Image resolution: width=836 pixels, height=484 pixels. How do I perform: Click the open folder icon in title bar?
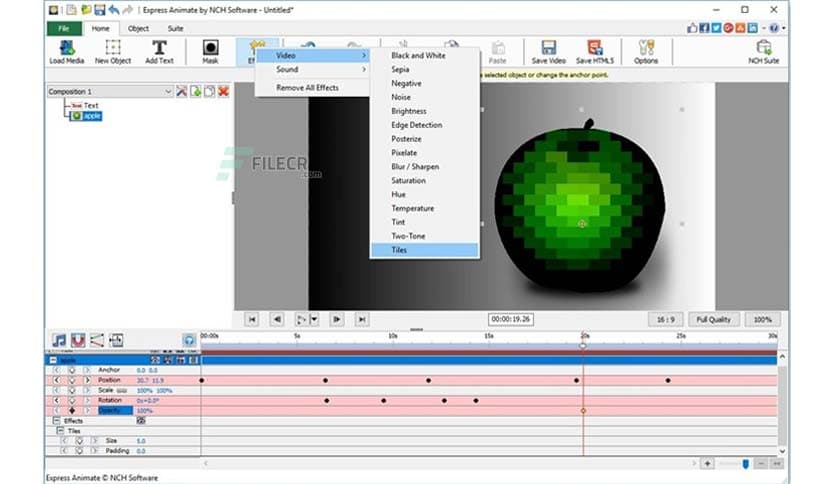click(85, 10)
